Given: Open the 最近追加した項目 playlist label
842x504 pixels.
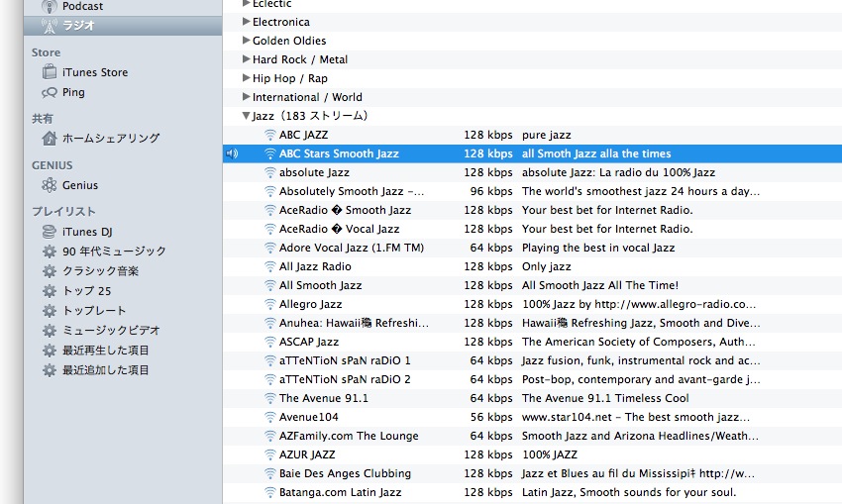Looking at the screenshot, I should [x=105, y=370].
